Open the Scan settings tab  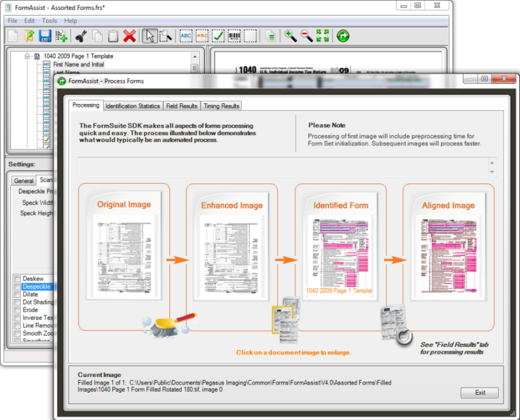pos(46,180)
